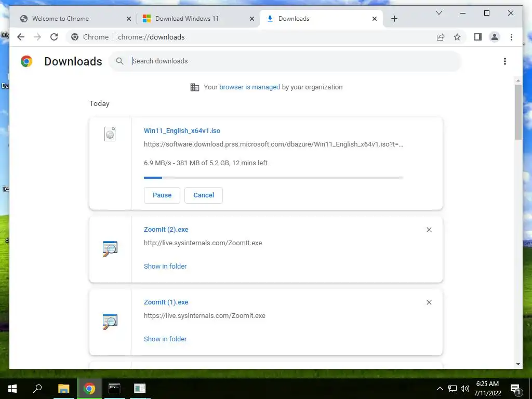Switch to the Download Windows 11 tab
Screen dimensions: 532x399
(x=197, y=19)
